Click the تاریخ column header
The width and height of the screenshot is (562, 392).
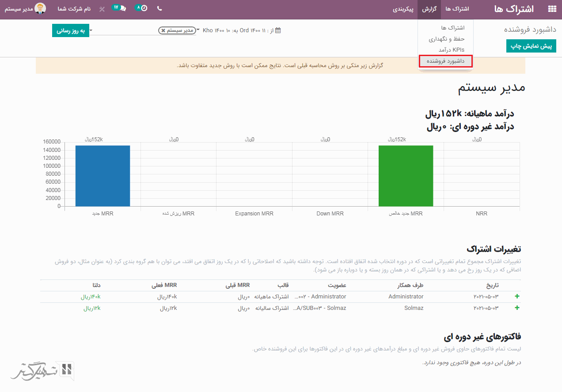492,285
